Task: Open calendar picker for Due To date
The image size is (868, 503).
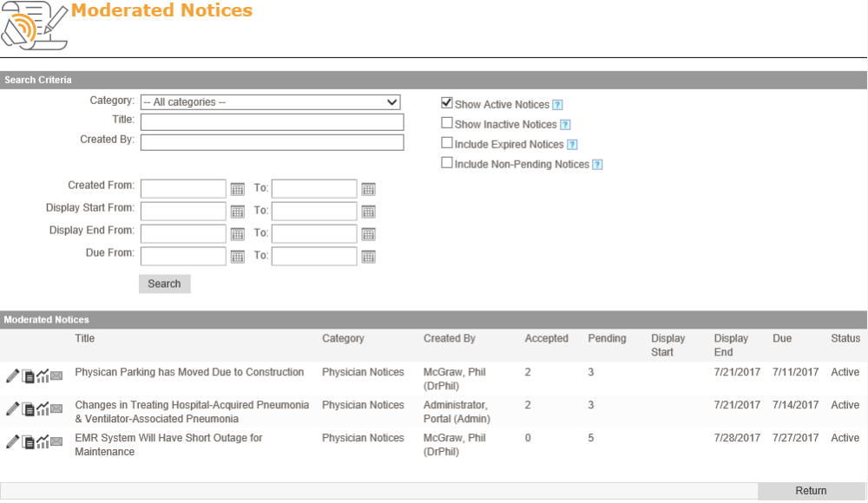Action: coord(368,257)
